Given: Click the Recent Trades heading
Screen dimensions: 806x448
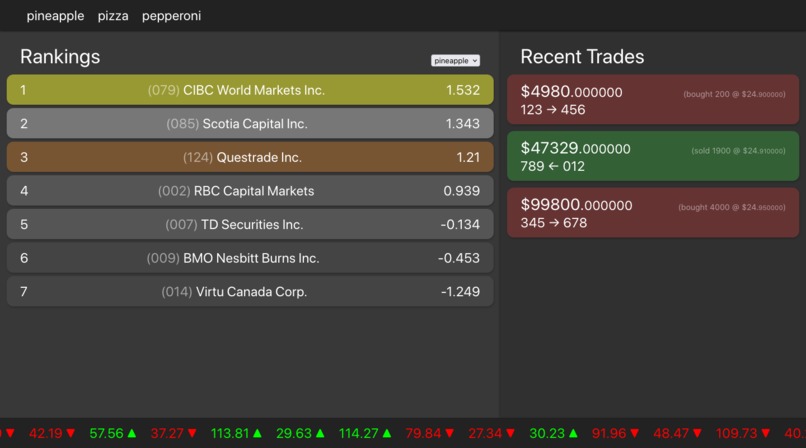Looking at the screenshot, I should (x=582, y=57).
